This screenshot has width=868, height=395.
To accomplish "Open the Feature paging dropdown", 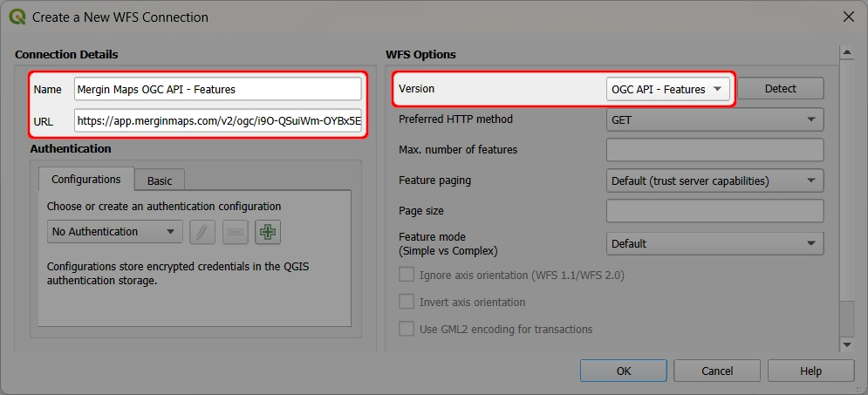I will pyautogui.click(x=714, y=180).
